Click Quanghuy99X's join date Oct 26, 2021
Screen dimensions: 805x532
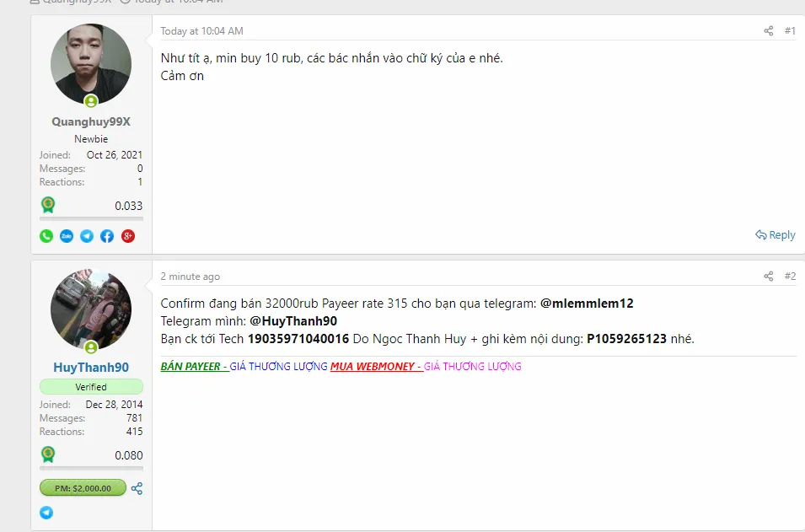coord(115,154)
